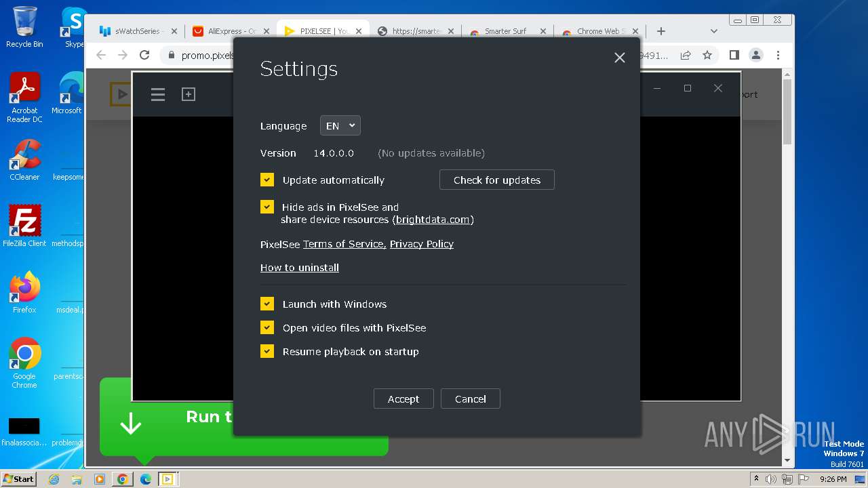
Task: Click Chrome back arrow
Action: coord(101,55)
